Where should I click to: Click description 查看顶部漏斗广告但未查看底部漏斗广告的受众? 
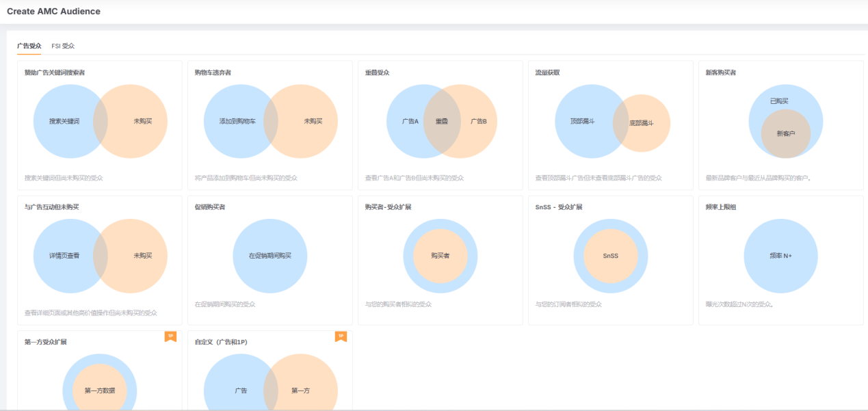click(x=599, y=178)
